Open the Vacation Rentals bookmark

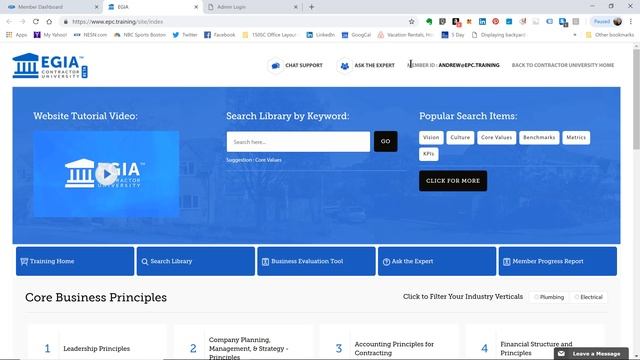(x=405, y=35)
